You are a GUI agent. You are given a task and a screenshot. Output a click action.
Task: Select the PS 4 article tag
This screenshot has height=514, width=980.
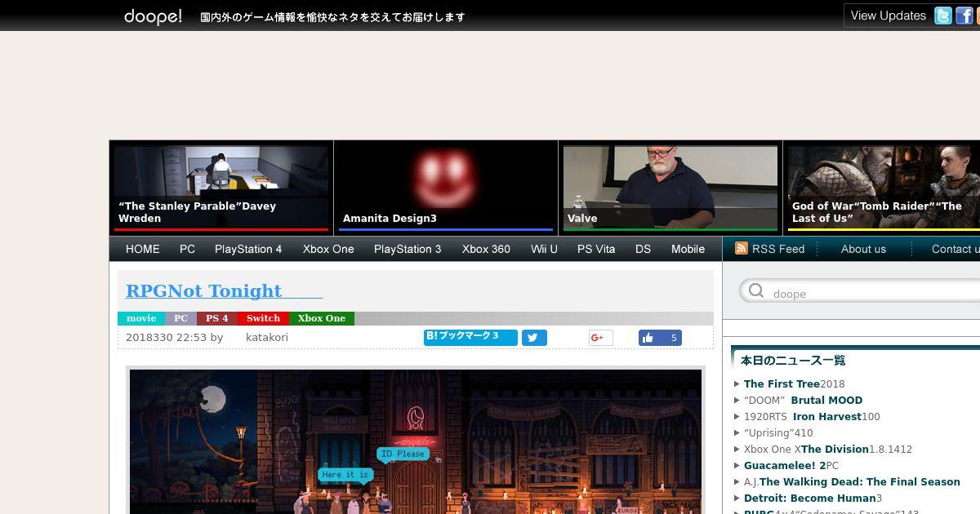[x=216, y=318]
